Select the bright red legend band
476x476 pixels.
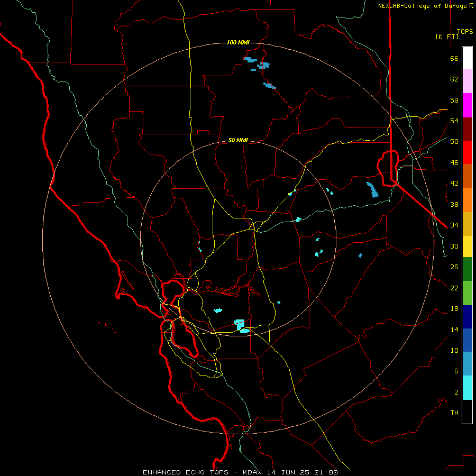[x=467, y=152]
